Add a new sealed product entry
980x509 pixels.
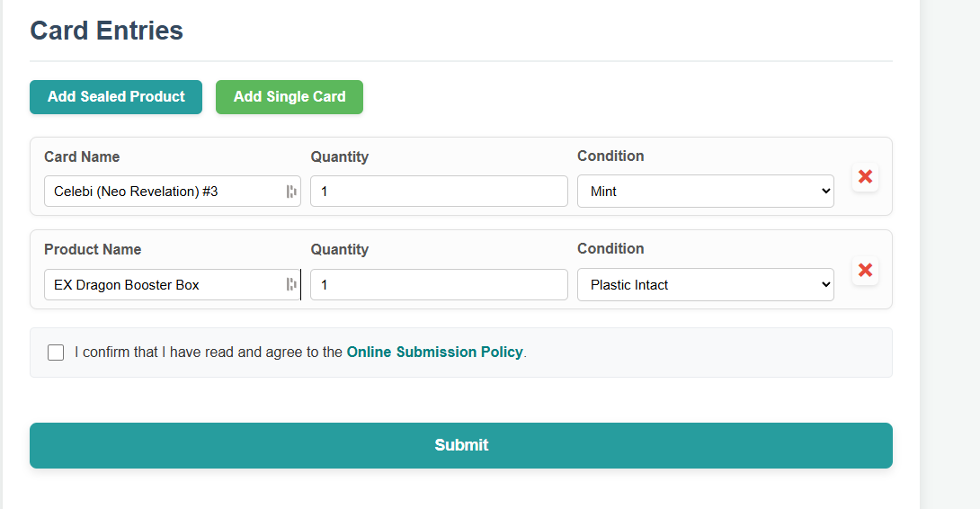(x=116, y=97)
